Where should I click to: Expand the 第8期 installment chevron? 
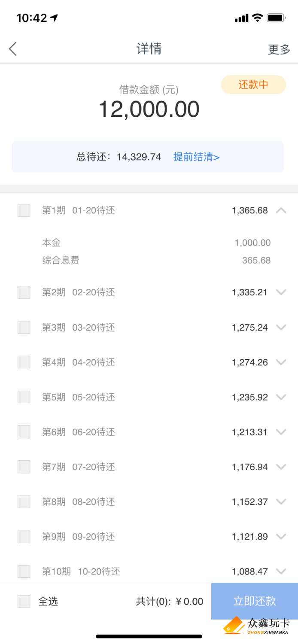[281, 501]
